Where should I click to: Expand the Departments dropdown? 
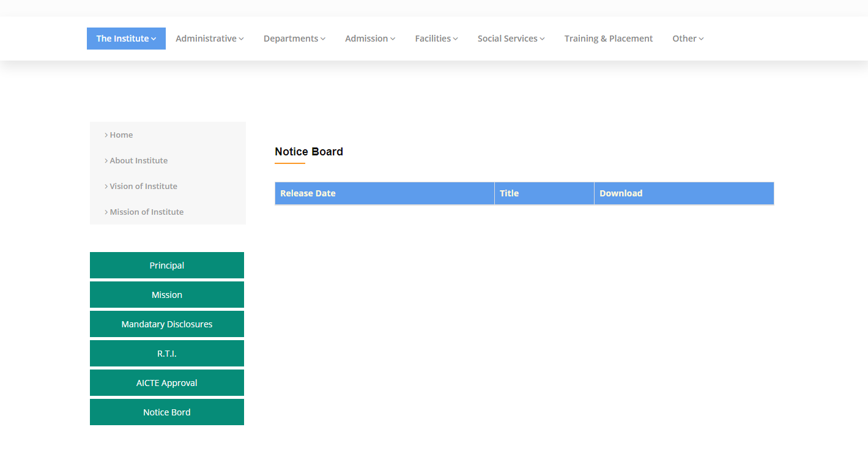[x=294, y=39]
